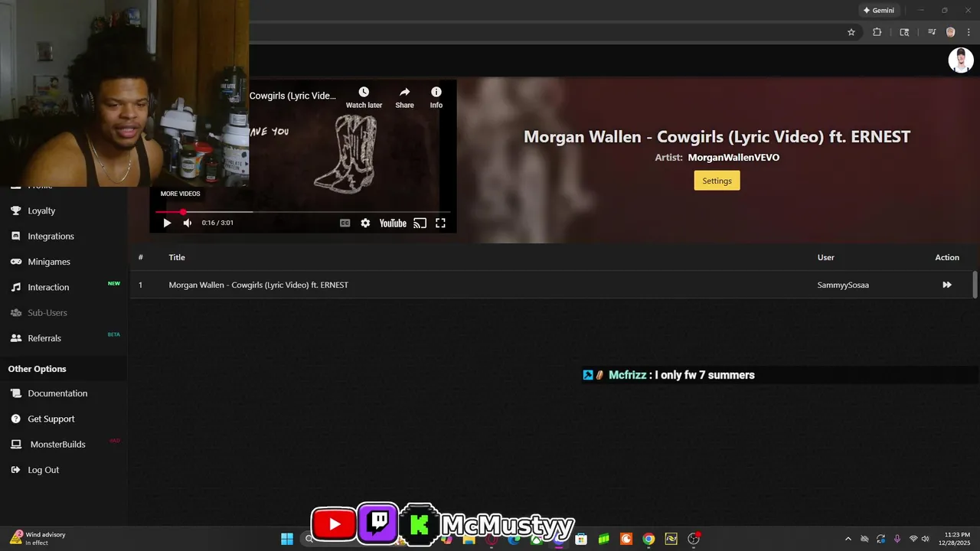Open OBS Studio from taskbar

pyautogui.click(x=694, y=539)
